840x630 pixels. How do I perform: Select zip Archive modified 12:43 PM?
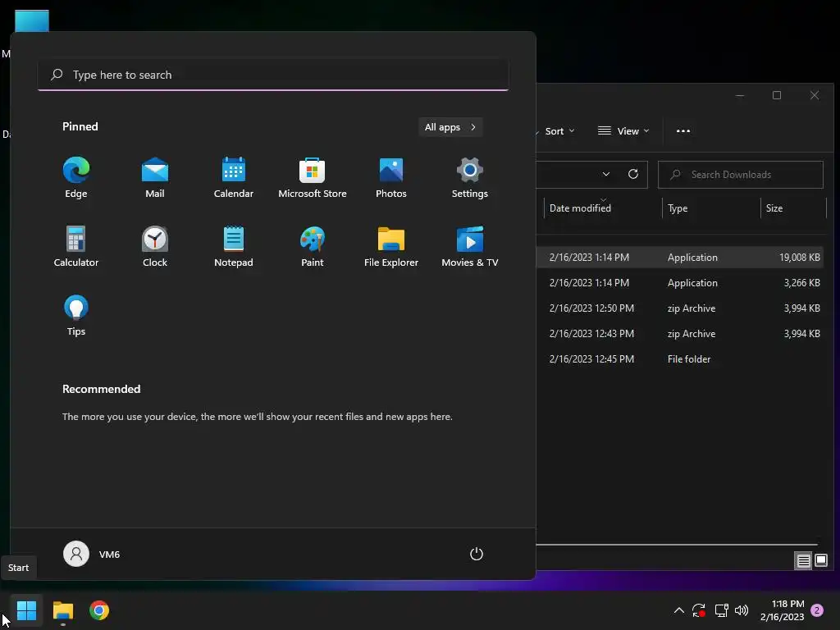pyautogui.click(x=682, y=334)
